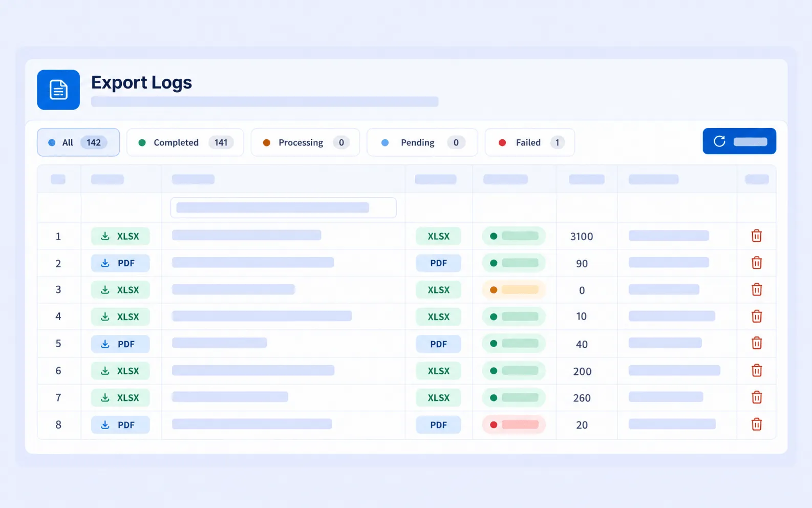Viewport: 812px width, 508px height.
Task: Click the PDF format tag in row 2
Action: pos(438,263)
